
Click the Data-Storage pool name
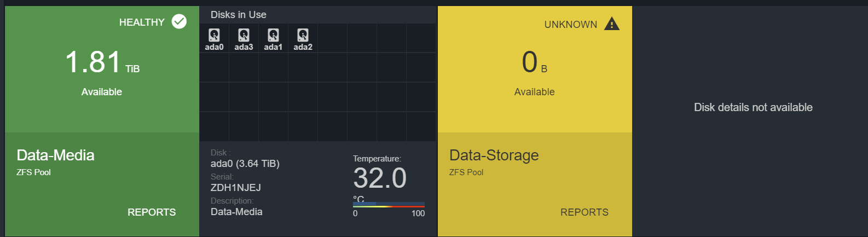pos(494,155)
